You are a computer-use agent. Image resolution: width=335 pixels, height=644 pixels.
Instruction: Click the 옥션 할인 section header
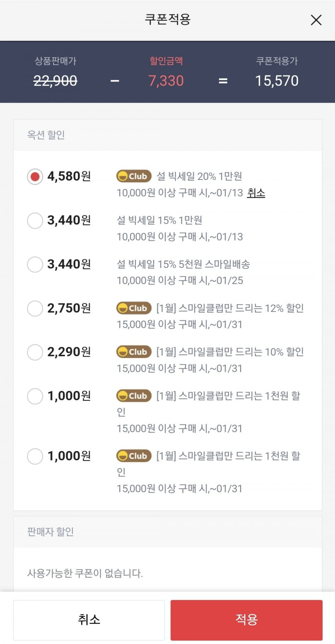[x=46, y=135]
